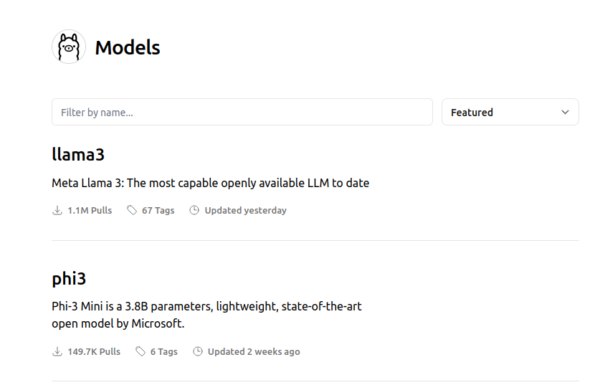Click the 6 Tags label for phi3

coord(164,352)
